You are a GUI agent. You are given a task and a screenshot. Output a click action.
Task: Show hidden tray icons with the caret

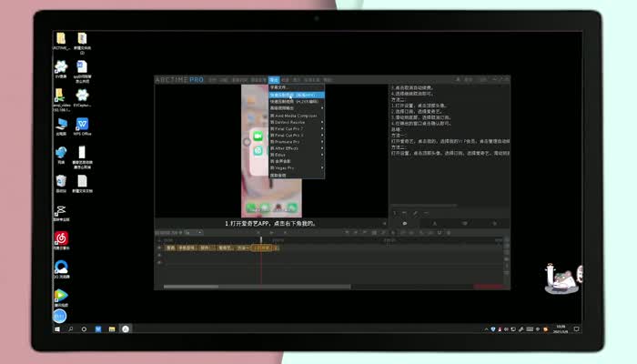pyautogui.click(x=486, y=329)
